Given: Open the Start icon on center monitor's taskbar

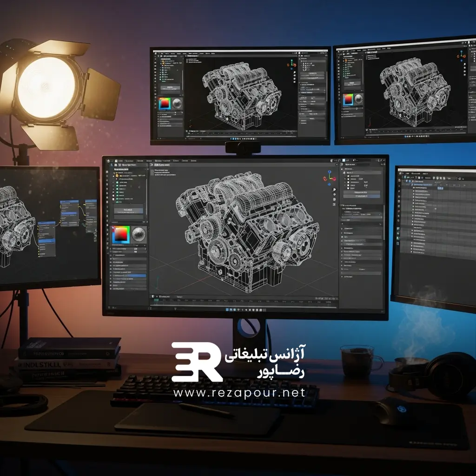Looking at the screenshot, I should coord(227,310).
